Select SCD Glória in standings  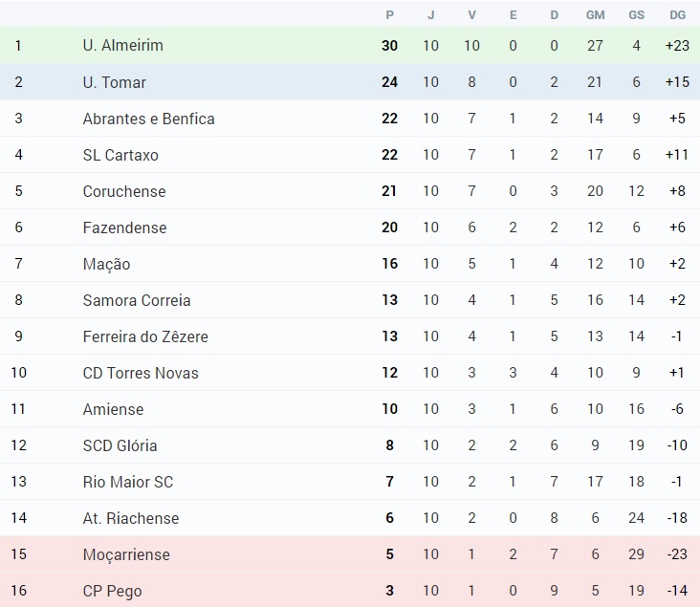120,445
